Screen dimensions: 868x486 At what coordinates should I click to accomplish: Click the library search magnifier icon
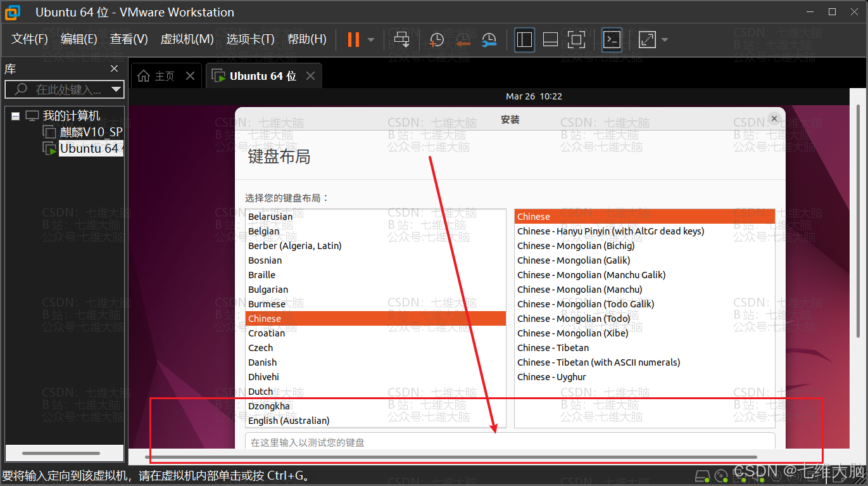pos(21,89)
